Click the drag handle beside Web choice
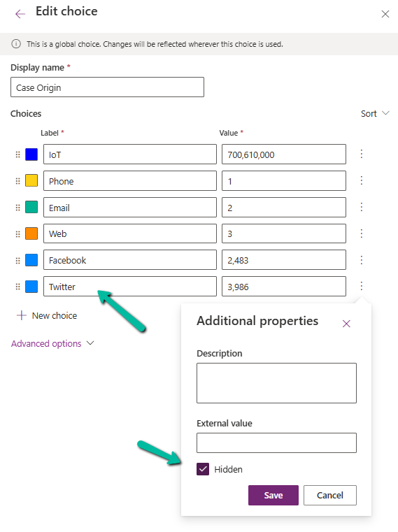 coord(17,234)
